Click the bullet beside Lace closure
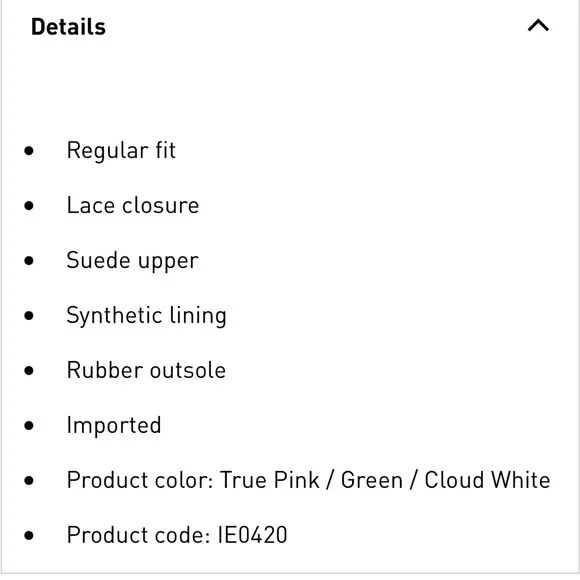This screenshot has height=580, width=580. pyautogui.click(x=29, y=206)
